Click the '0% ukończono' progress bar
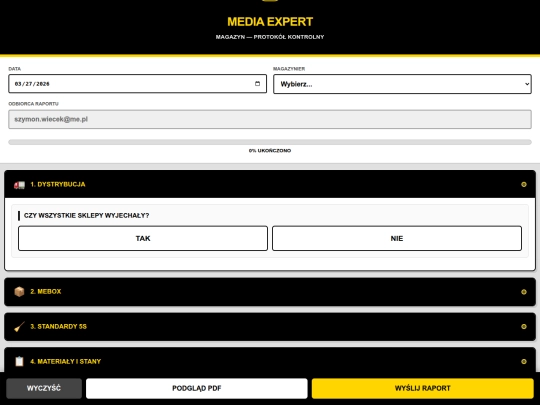 coord(270,142)
